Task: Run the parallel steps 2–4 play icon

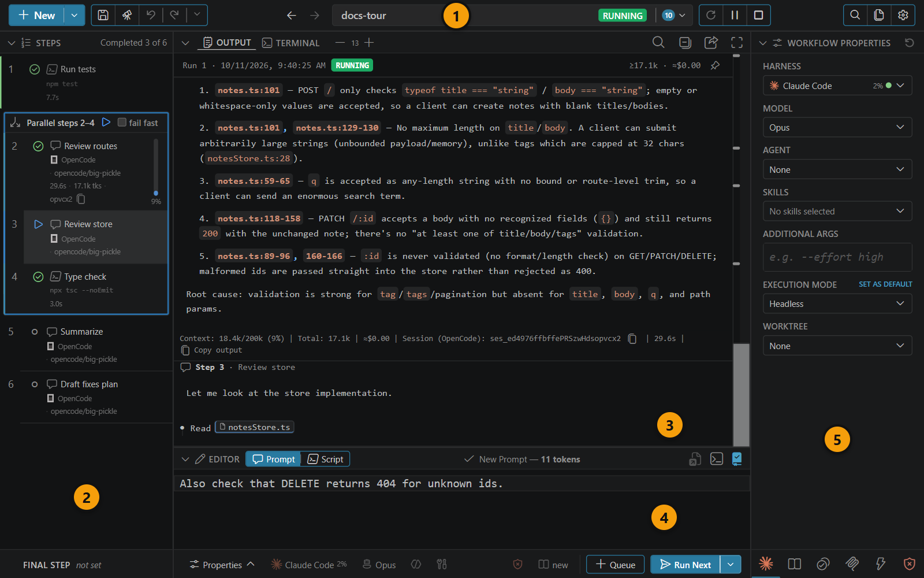Action: point(106,123)
